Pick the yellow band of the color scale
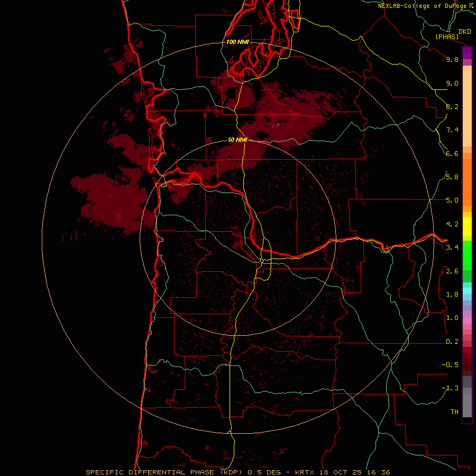 click(x=467, y=226)
